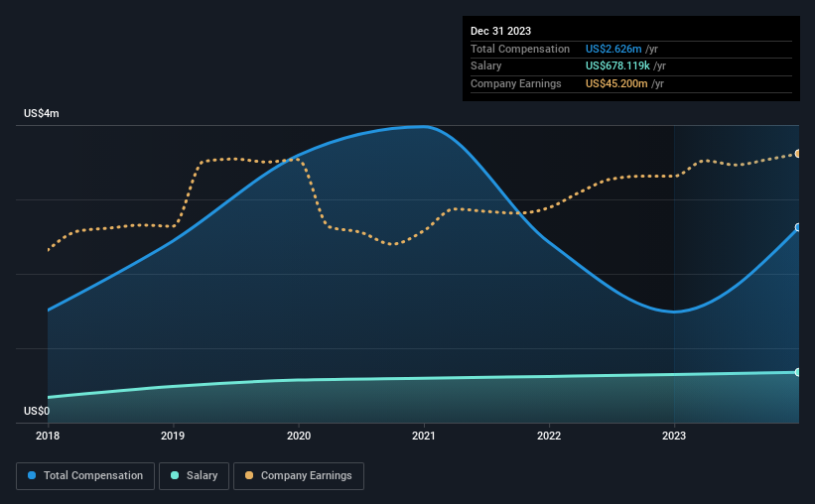
Task: Click the US$4m y-axis label
Action: pyautogui.click(x=42, y=113)
